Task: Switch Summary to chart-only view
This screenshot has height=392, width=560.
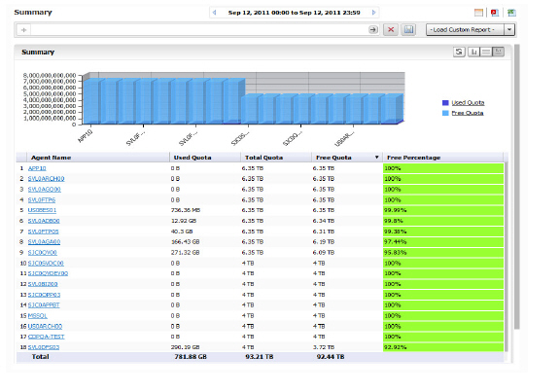Action: tap(473, 52)
